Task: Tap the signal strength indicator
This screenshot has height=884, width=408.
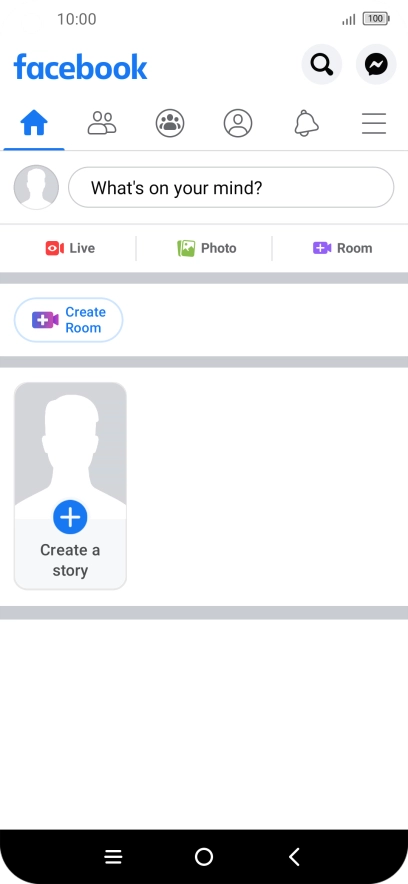Action: pyautogui.click(x=349, y=20)
